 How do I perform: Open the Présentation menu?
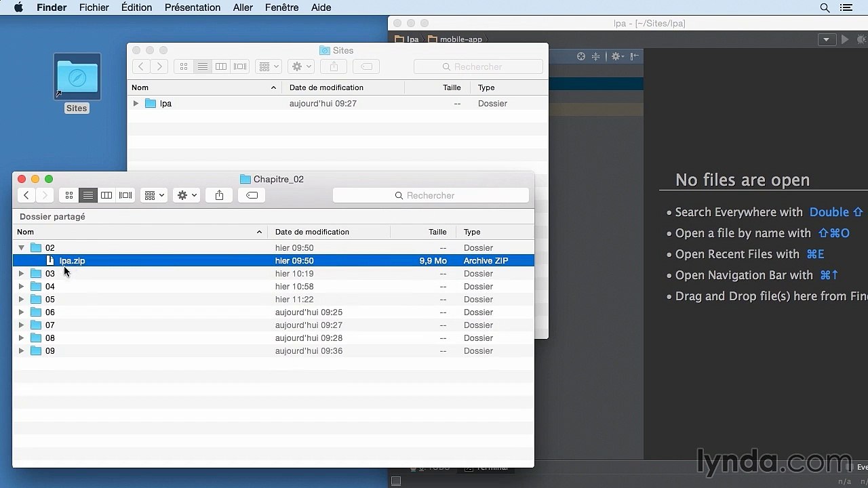point(193,7)
